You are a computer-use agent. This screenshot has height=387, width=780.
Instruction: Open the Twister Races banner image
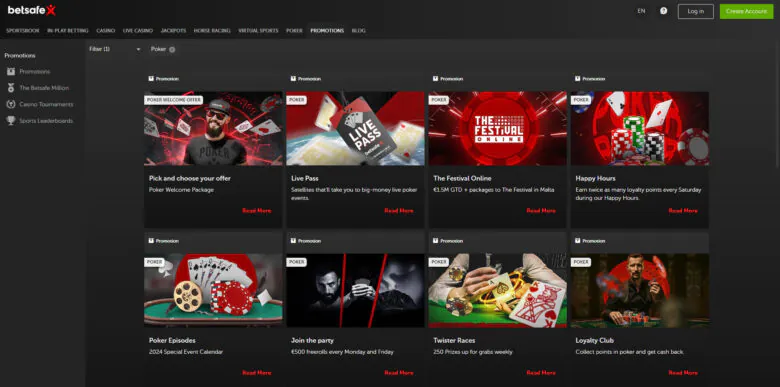click(x=497, y=290)
